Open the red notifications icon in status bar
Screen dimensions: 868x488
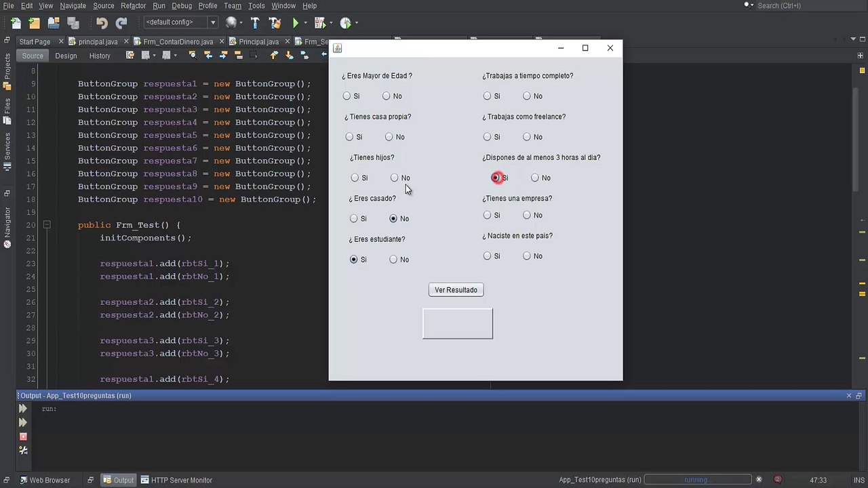pyautogui.click(x=778, y=480)
